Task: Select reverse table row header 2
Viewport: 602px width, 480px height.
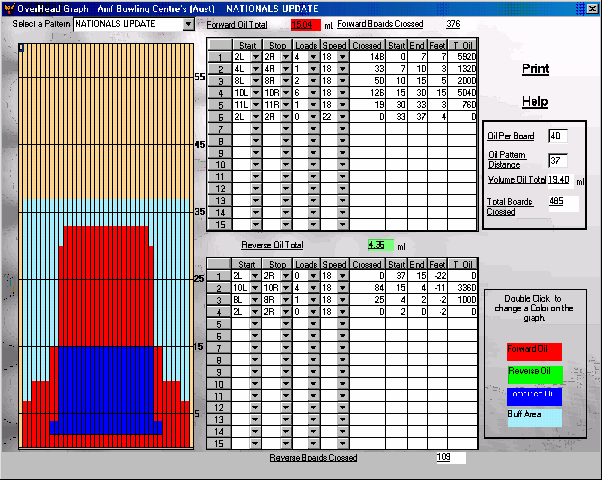Action: (x=219, y=288)
